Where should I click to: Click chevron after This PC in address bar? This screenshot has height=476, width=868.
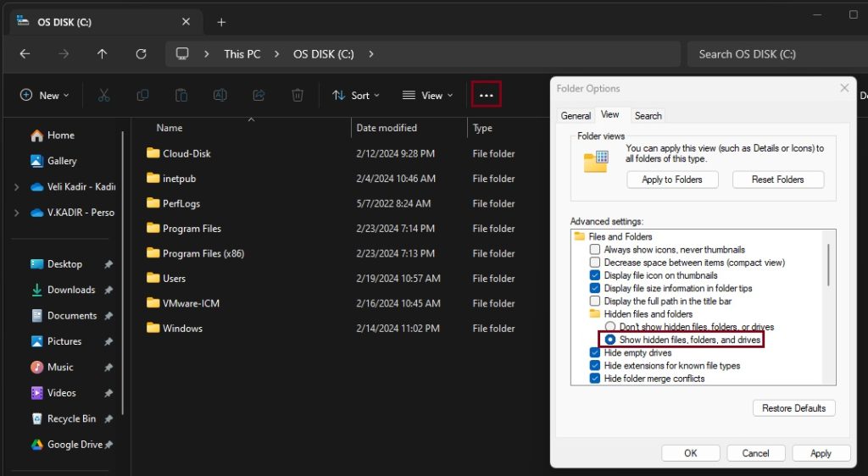pos(277,53)
